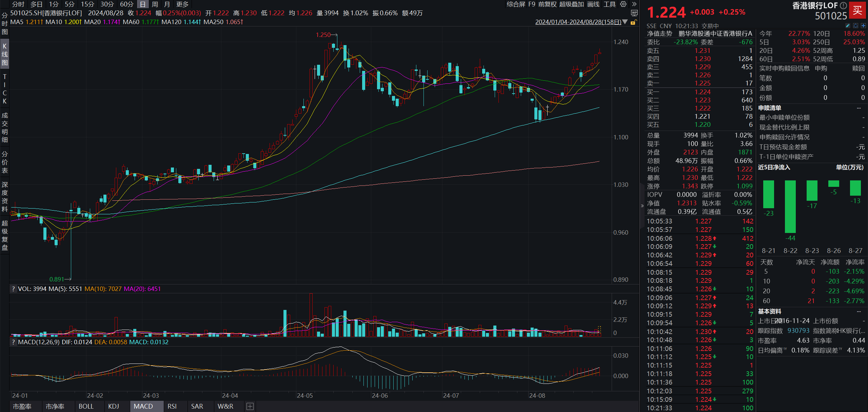This screenshot has height=412, width=868.
Task: Expand more toolbar options double chevron
Action: pyautogui.click(x=634, y=4)
